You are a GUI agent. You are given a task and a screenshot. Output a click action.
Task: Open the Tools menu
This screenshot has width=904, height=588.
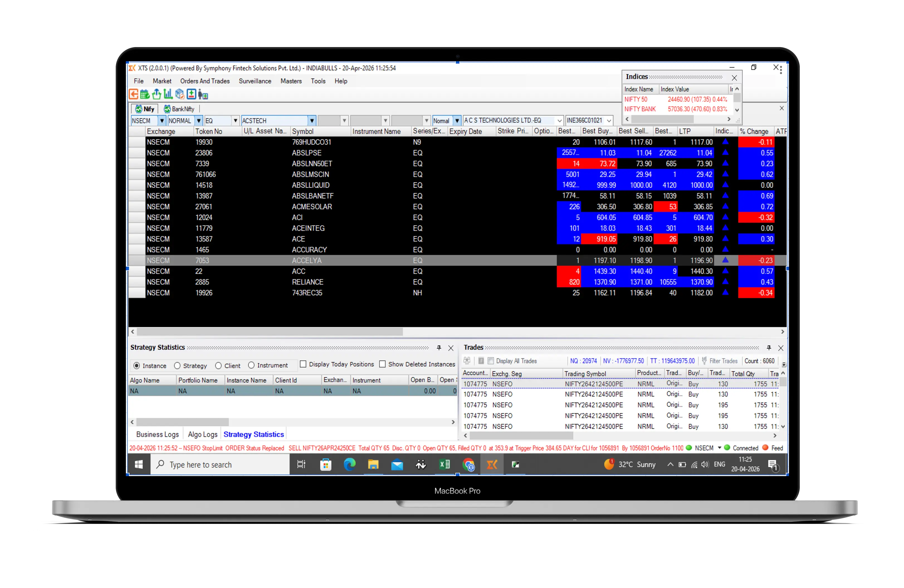coord(318,81)
